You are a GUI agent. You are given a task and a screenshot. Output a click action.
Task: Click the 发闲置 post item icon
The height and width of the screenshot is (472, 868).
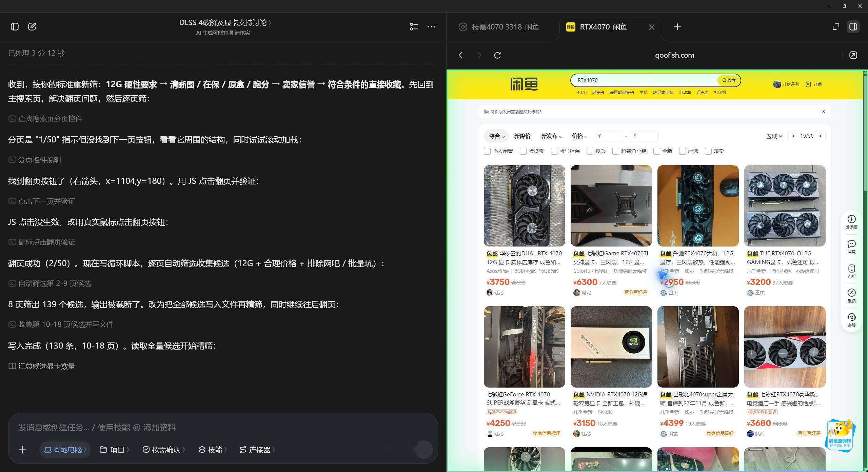coord(851,222)
